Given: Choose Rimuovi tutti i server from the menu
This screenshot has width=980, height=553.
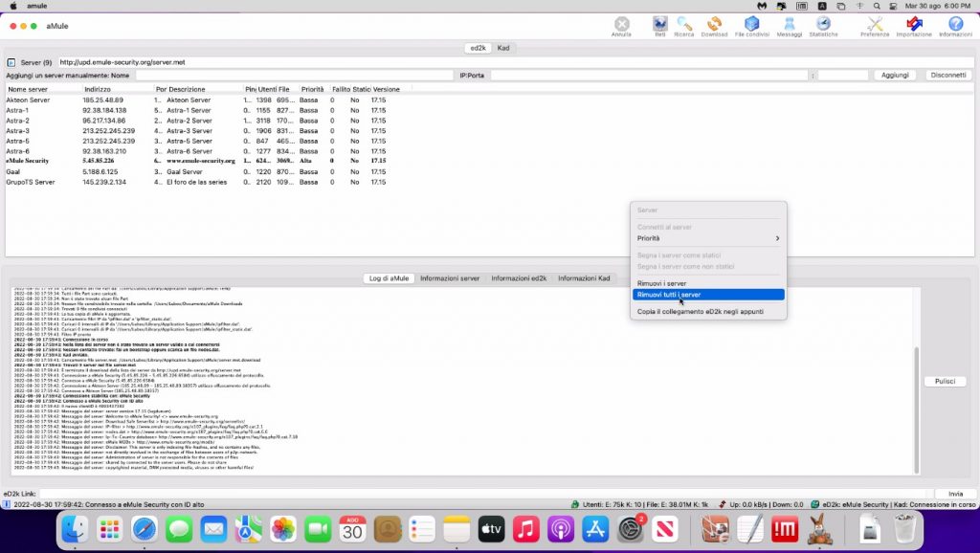Looking at the screenshot, I should [708, 295].
